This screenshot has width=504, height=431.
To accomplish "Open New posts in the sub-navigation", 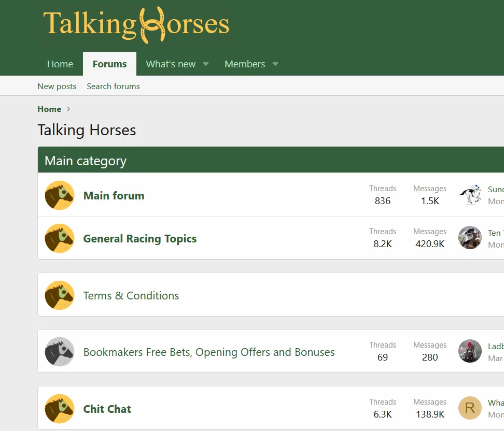I will tap(57, 86).
